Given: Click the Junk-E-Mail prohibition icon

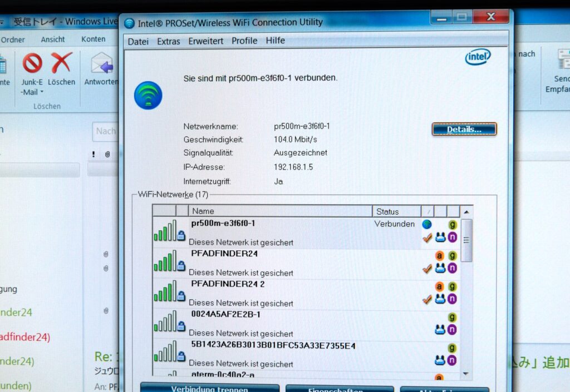Looking at the screenshot, I should pyautogui.click(x=32, y=63).
